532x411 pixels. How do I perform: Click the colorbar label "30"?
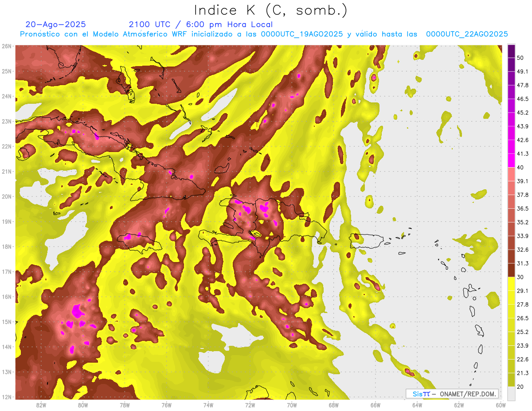point(521,277)
